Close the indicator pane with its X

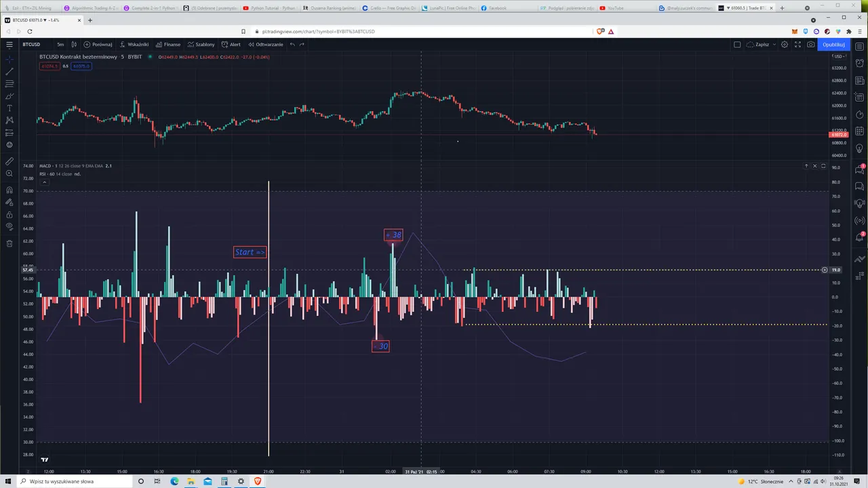pos(814,166)
